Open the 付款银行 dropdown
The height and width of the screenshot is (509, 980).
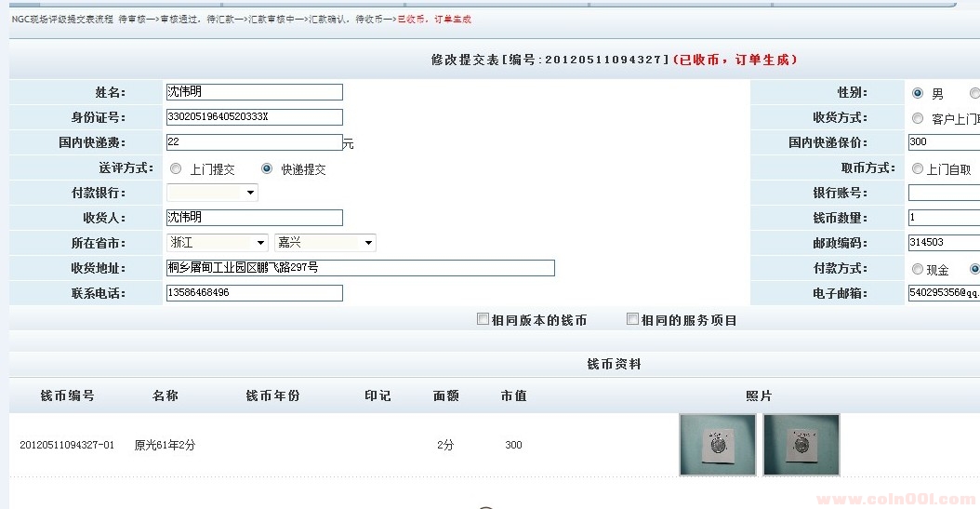pos(212,193)
